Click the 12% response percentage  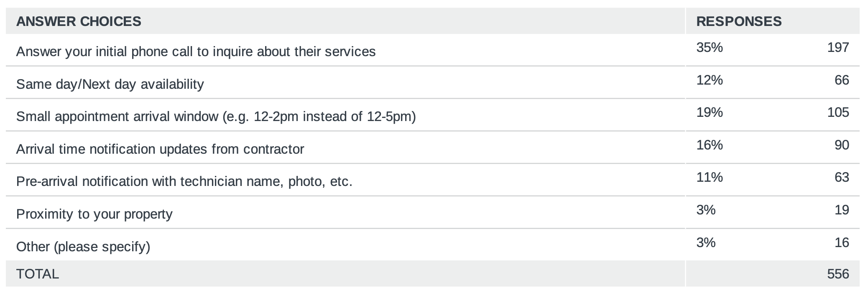tap(710, 80)
